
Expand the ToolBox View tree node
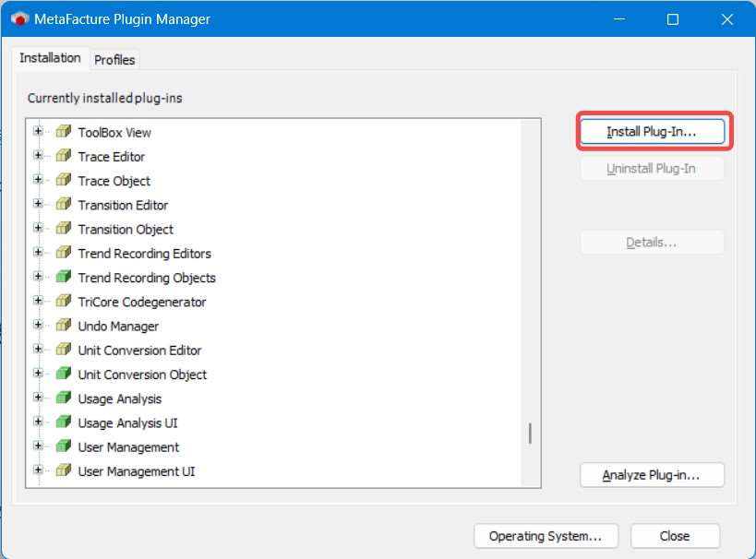pyautogui.click(x=38, y=131)
